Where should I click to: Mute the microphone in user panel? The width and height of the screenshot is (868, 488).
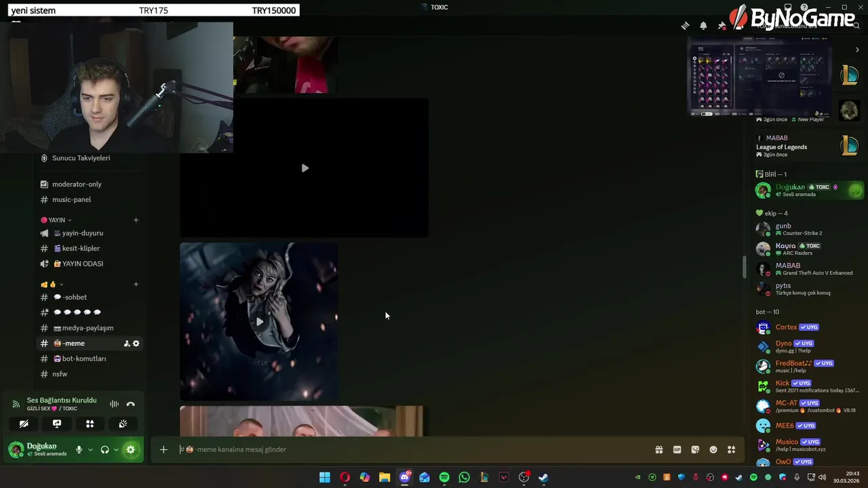(79, 449)
